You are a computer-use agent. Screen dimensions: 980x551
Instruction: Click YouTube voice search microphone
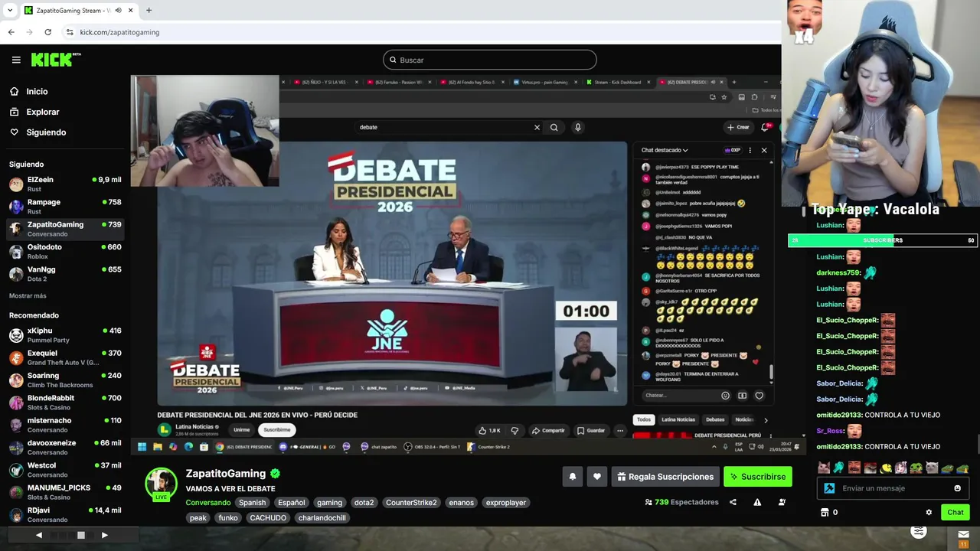click(x=578, y=127)
